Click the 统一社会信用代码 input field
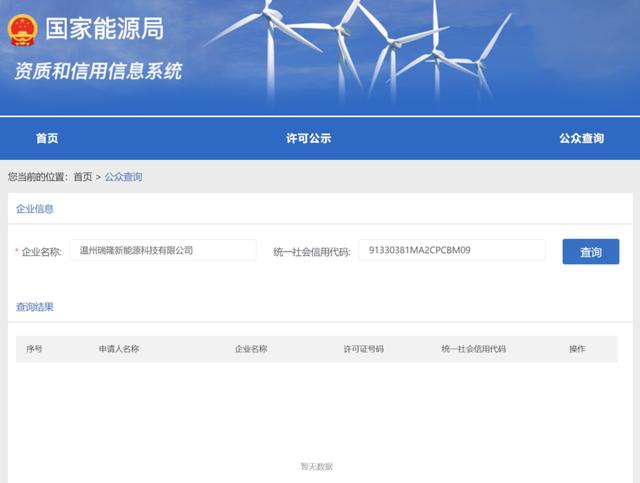Screen dimensions: 640x483 coord(451,250)
